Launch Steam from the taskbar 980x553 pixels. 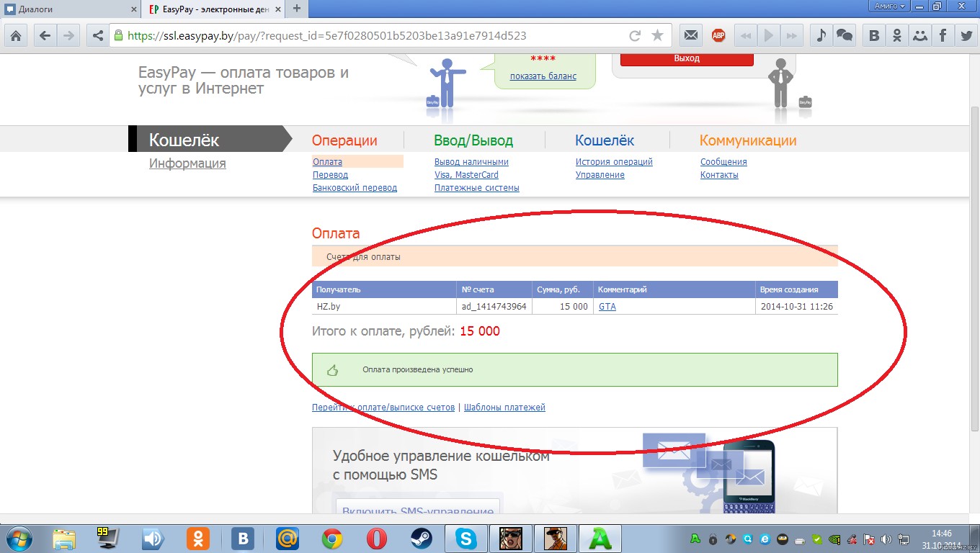click(421, 539)
